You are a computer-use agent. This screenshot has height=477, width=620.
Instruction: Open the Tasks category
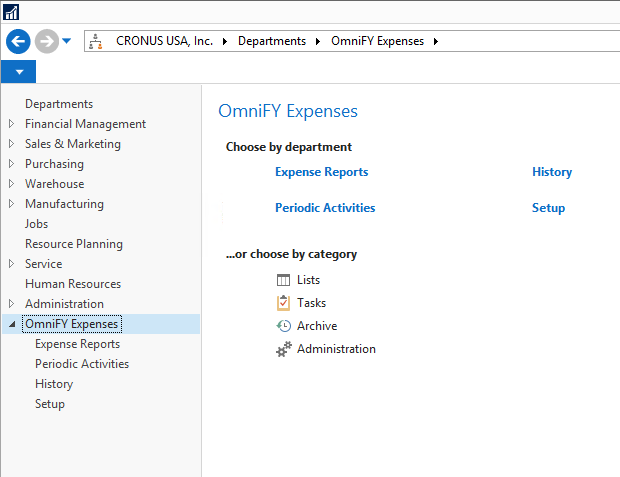(x=311, y=303)
